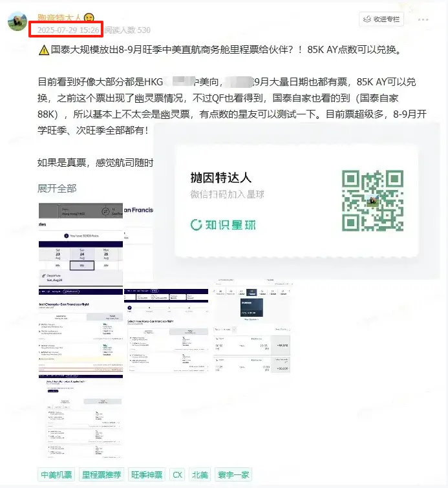Click the post timestamp 2025-07-29 15:26

(x=68, y=30)
